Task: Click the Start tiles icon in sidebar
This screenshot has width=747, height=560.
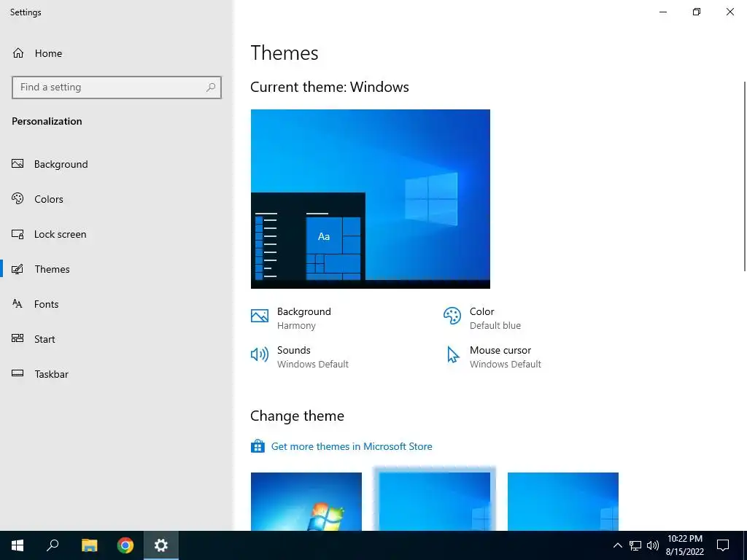Action: (18, 338)
